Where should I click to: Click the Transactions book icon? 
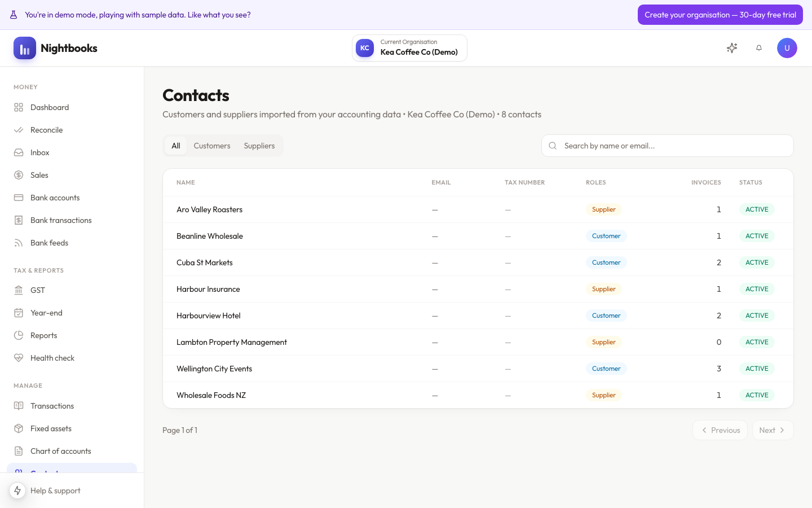(x=19, y=406)
